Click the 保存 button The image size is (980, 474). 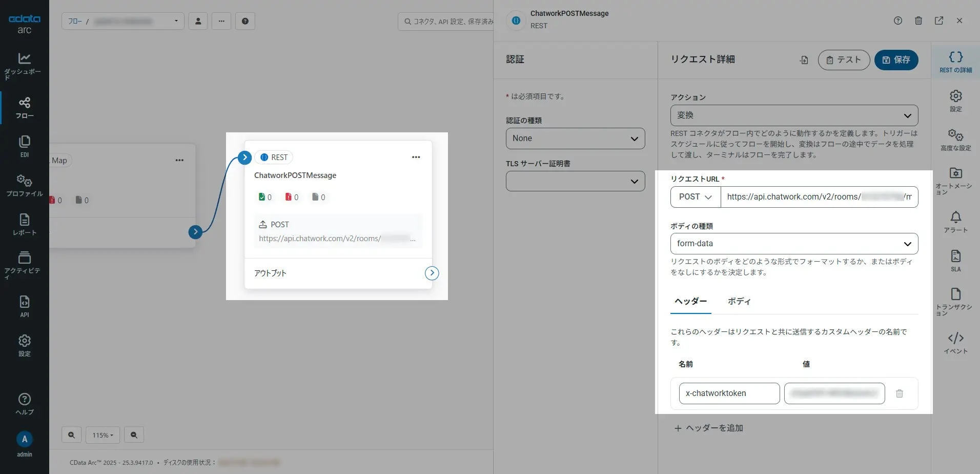click(x=896, y=60)
